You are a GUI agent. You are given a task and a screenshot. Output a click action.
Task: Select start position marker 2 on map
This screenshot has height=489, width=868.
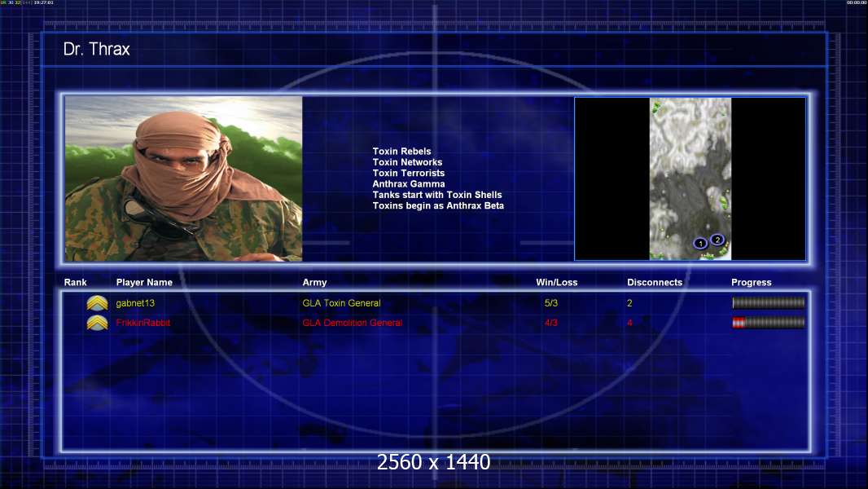click(x=717, y=240)
